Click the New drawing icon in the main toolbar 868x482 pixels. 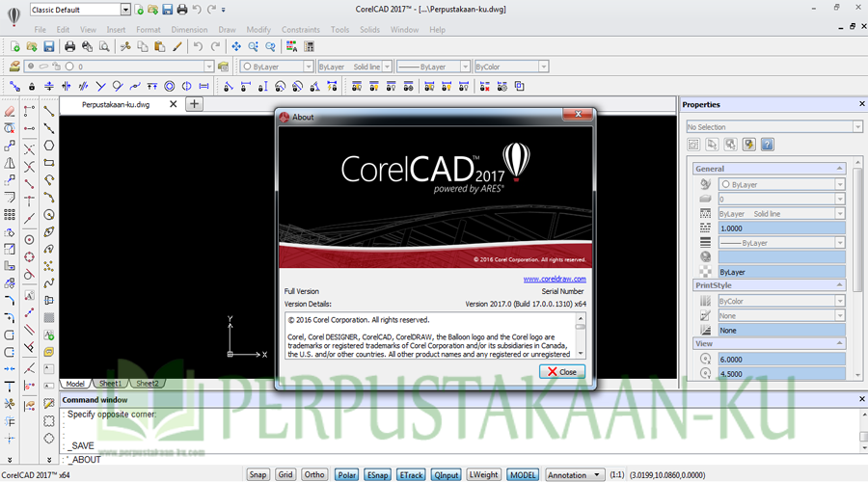14,47
